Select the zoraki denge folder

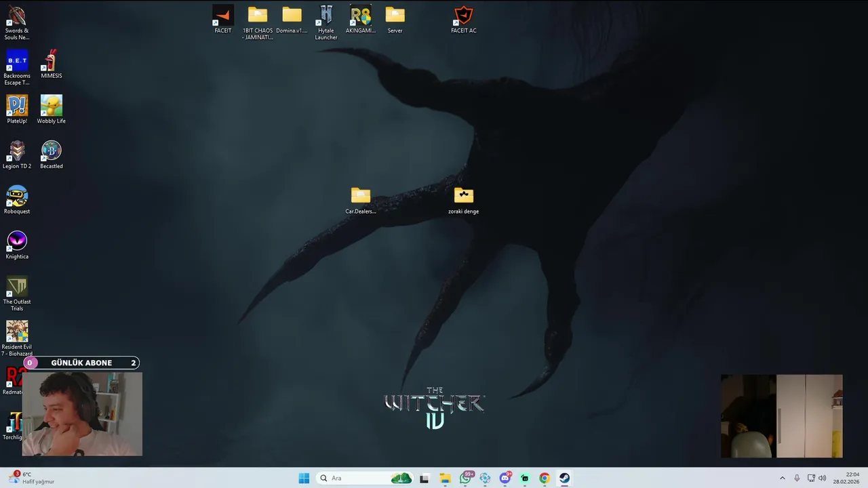(464, 200)
